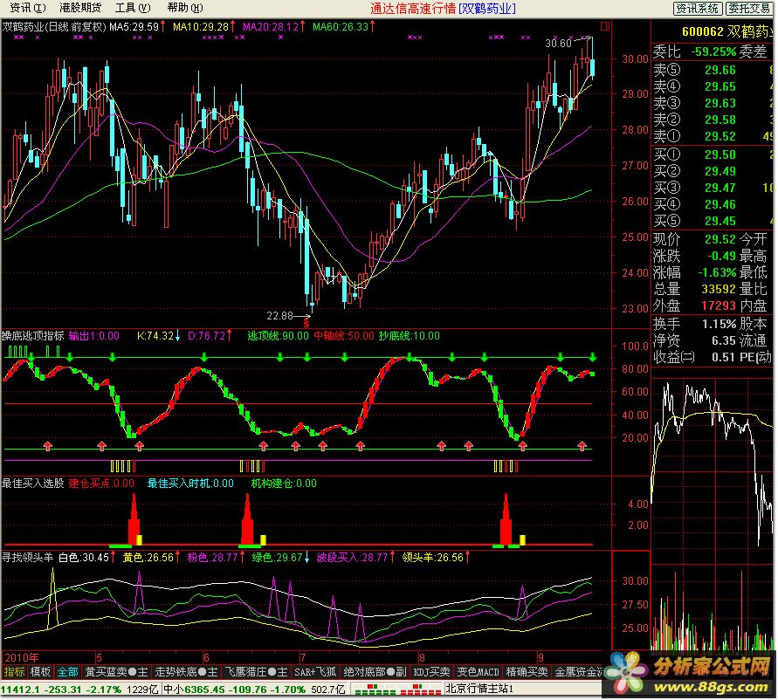
Task: Click the 抄底线:10.00 label
Action: click(410, 336)
